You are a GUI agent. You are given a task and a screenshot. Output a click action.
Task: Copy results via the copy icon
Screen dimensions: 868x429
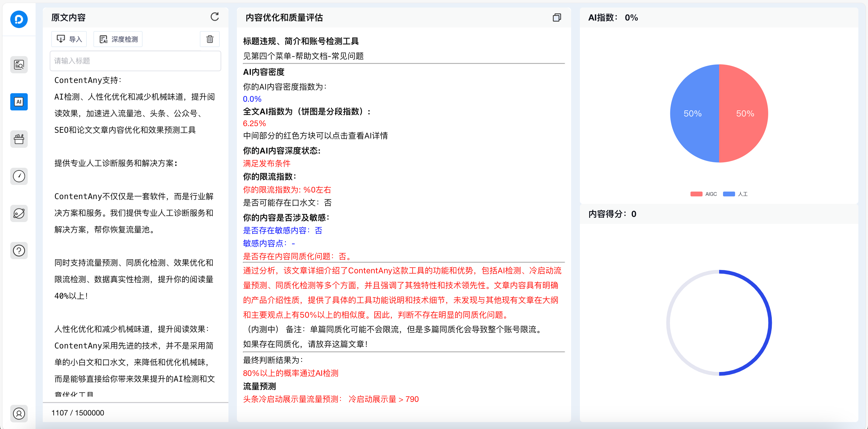(x=557, y=17)
